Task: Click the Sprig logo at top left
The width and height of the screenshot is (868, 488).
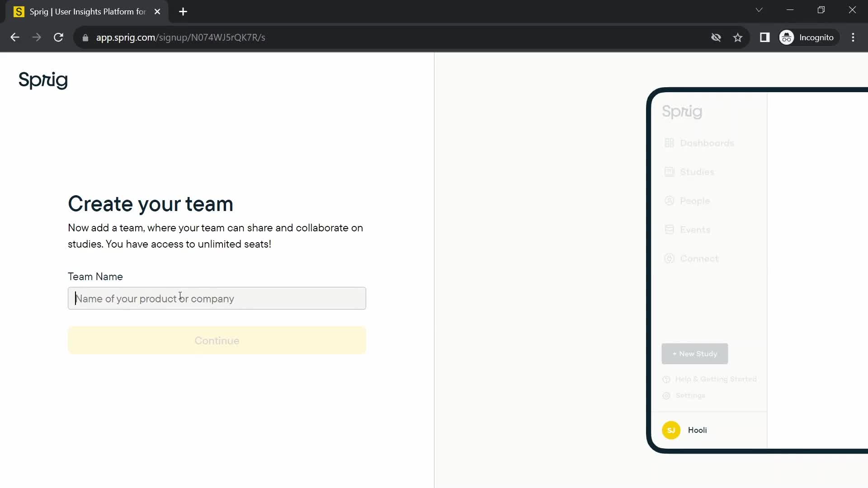Action: (43, 80)
